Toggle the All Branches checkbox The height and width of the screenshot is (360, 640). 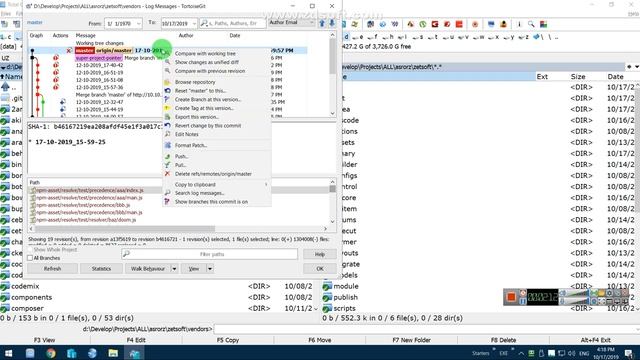click(30, 258)
